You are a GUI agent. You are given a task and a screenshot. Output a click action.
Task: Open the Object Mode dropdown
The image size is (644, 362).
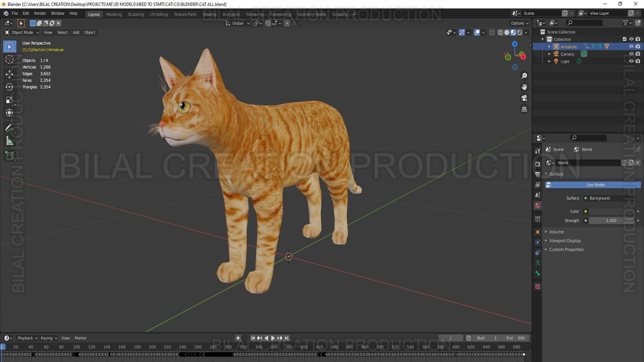pos(22,32)
